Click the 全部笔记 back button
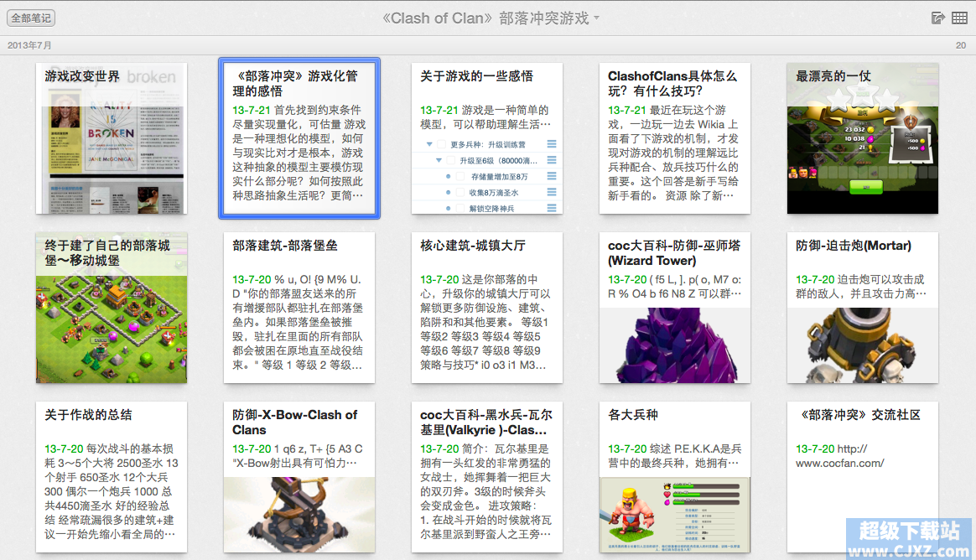The image size is (976, 560). tap(31, 18)
